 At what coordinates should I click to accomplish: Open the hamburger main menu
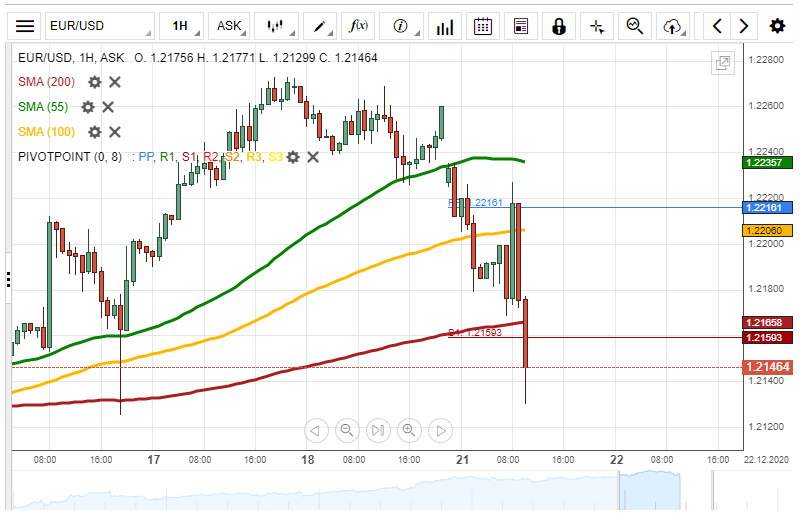click(x=24, y=26)
